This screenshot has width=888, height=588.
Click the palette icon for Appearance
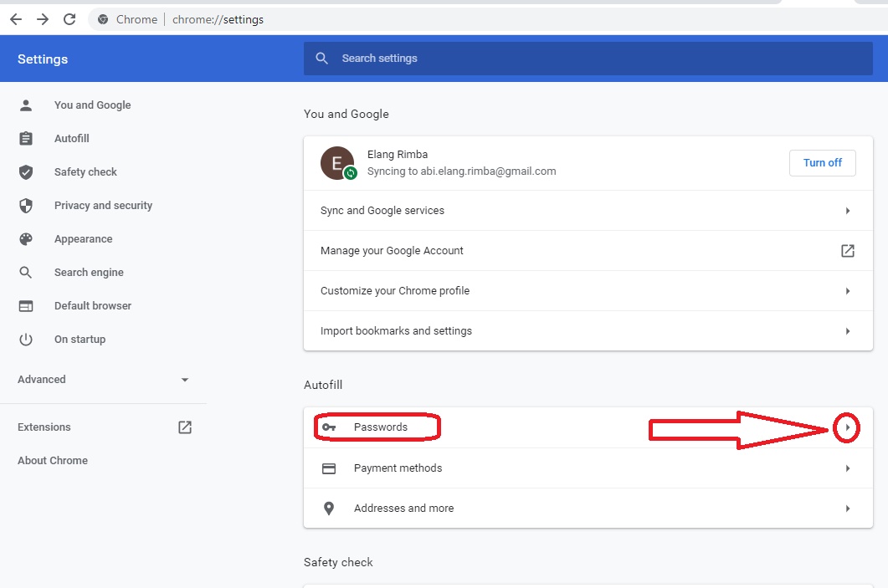(26, 239)
